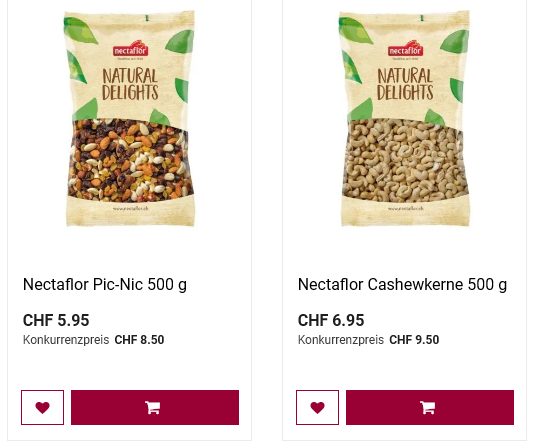
Task: Add Nectaflor Pic-Nic 500 g to cart
Action: tap(155, 407)
